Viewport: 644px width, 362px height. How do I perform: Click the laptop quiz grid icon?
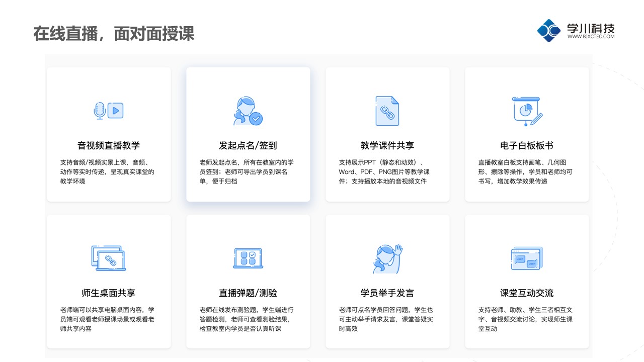248,258
